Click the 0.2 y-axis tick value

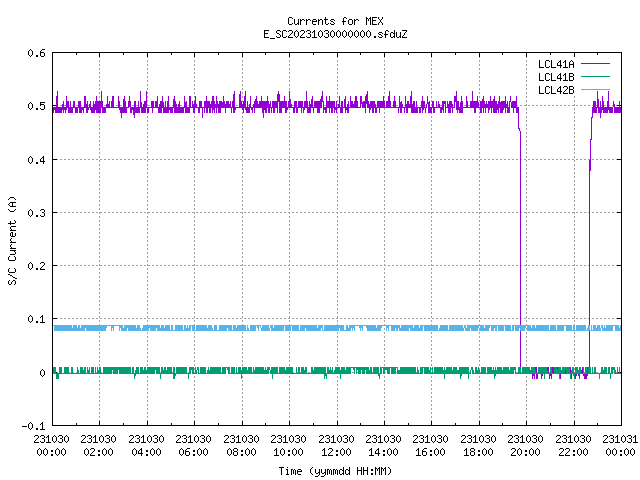coord(36,266)
